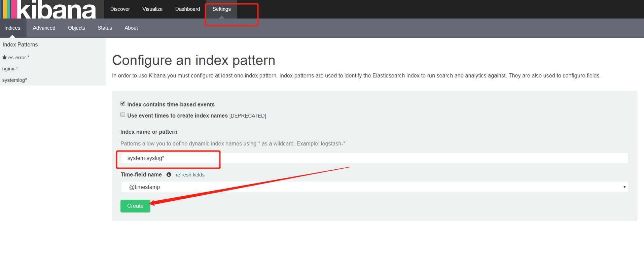Select the Settings tab
This screenshot has width=644, height=263.
(x=221, y=9)
